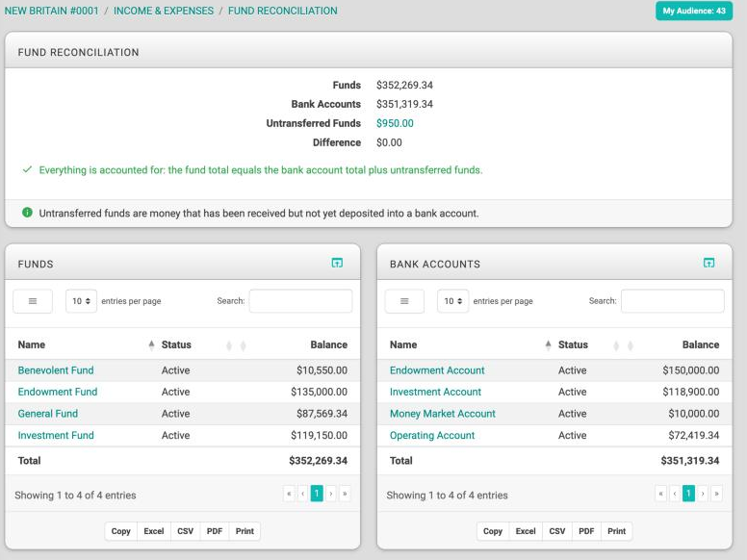Click the Funds search field
The width and height of the screenshot is (747, 560).
click(x=300, y=301)
